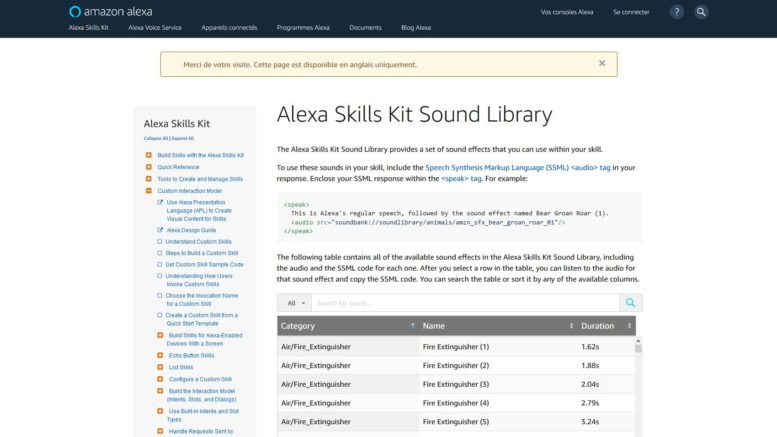777x437 pixels.
Task: Expand the List Skills section
Action: 160,367
